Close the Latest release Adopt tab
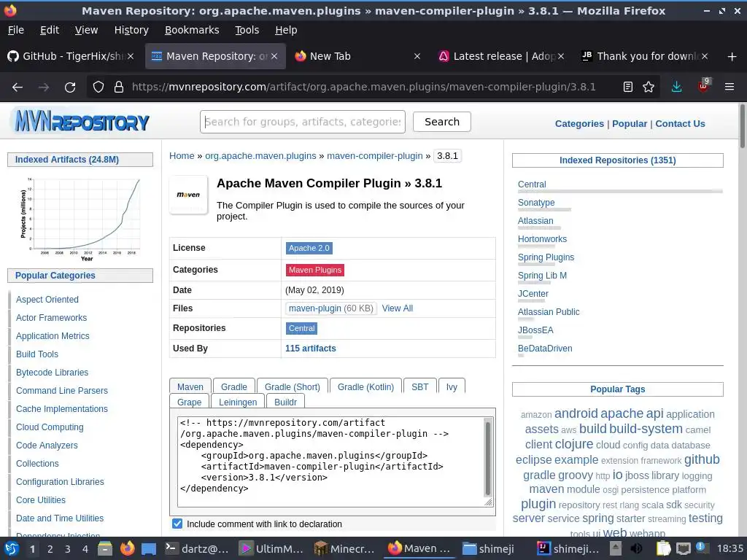Screen dimensions: 747x560 pos(561,56)
